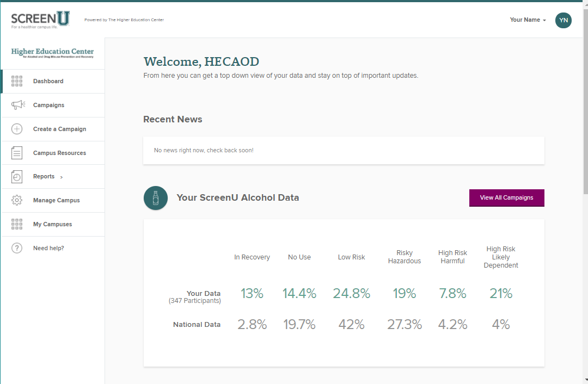
Task: Click the 7.8% High Risk Harmful value
Action: [x=452, y=293]
